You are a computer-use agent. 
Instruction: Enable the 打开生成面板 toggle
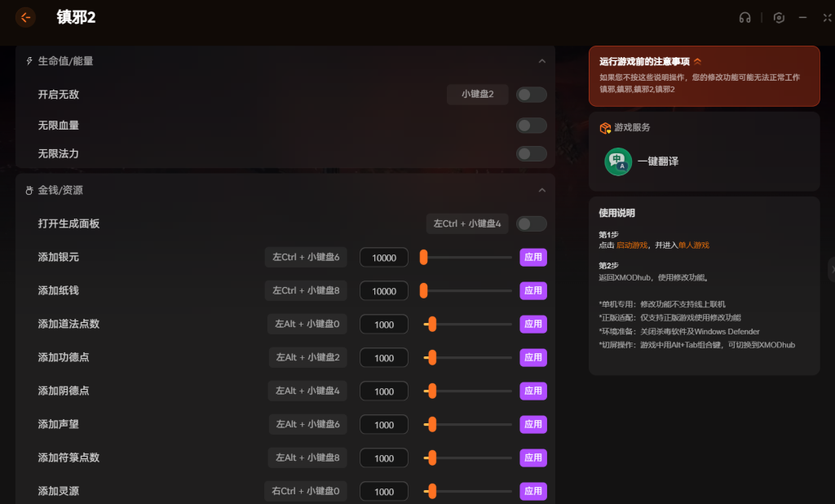(531, 223)
